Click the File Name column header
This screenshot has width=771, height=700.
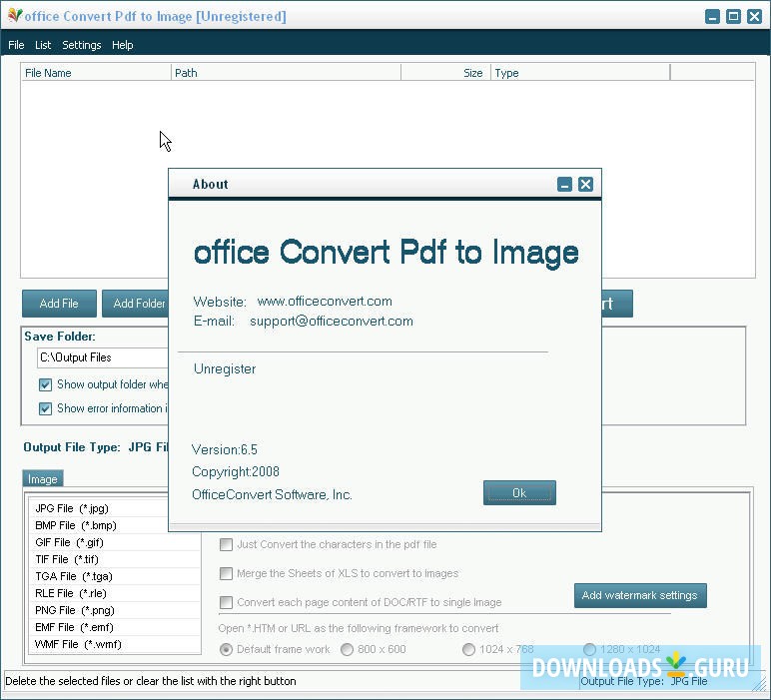pyautogui.click(x=96, y=73)
